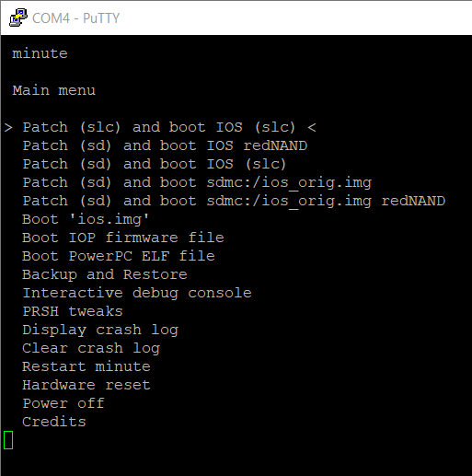Select Hardware reset

tap(86, 385)
